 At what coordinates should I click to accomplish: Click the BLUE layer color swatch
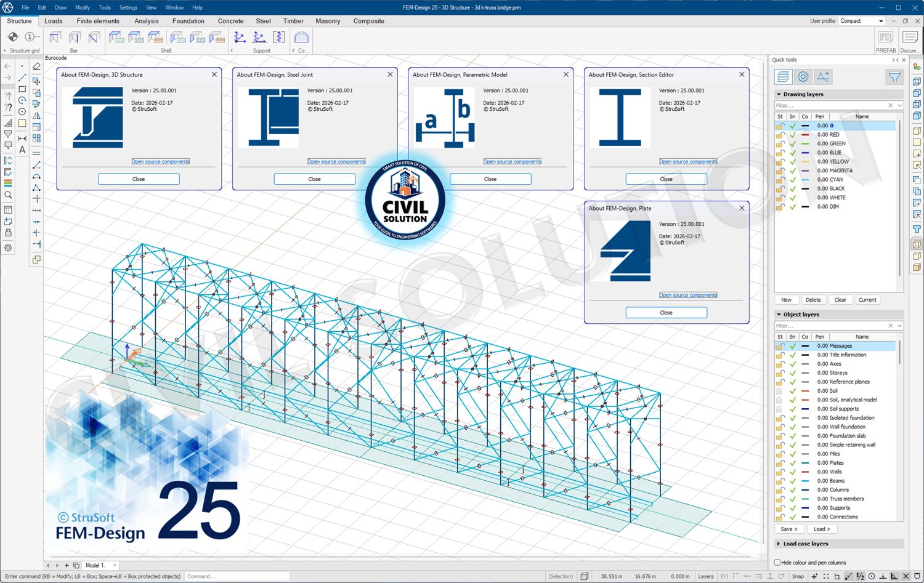click(x=805, y=153)
